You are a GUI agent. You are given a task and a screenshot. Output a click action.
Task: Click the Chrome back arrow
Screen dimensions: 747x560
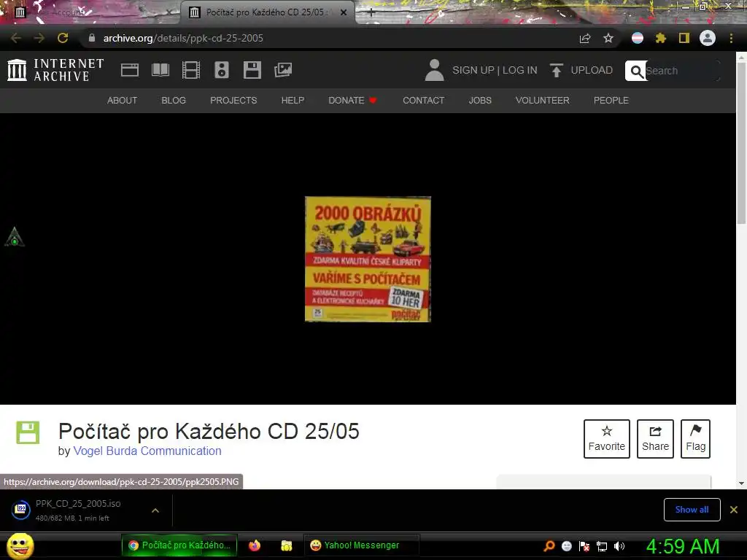pos(16,38)
